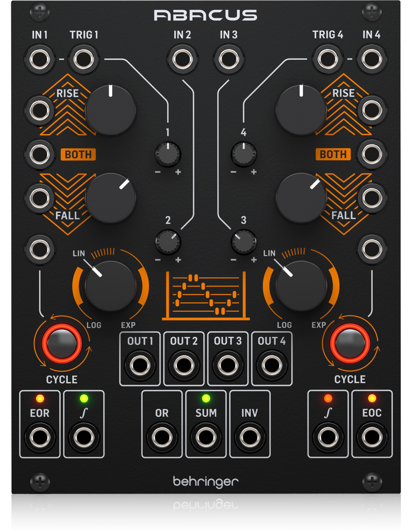This screenshot has width=412, height=532.
Task: Click the channel 1 RISE CV jack
Action: coord(40,110)
